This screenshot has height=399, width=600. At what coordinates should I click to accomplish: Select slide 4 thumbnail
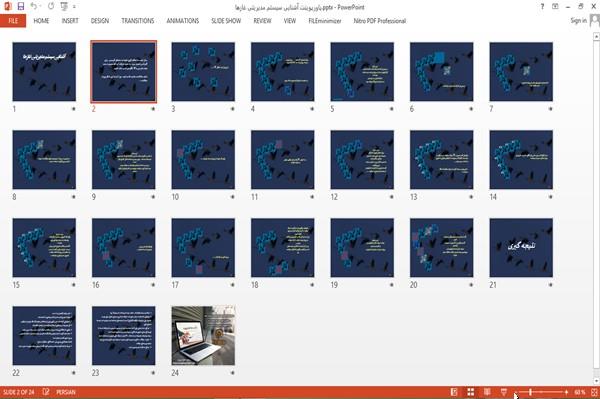coord(283,72)
